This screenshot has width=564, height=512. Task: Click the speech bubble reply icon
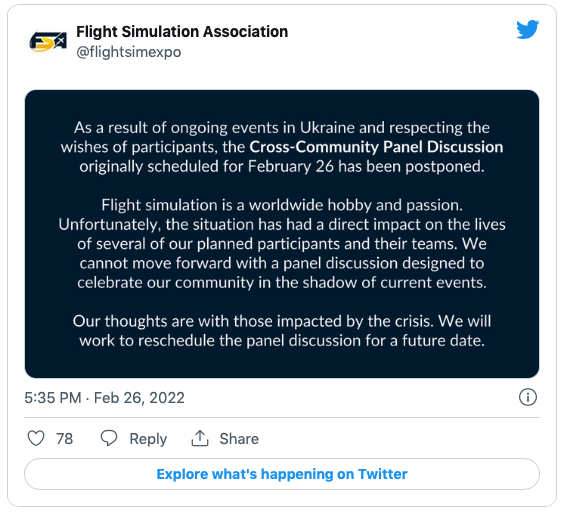(109, 438)
